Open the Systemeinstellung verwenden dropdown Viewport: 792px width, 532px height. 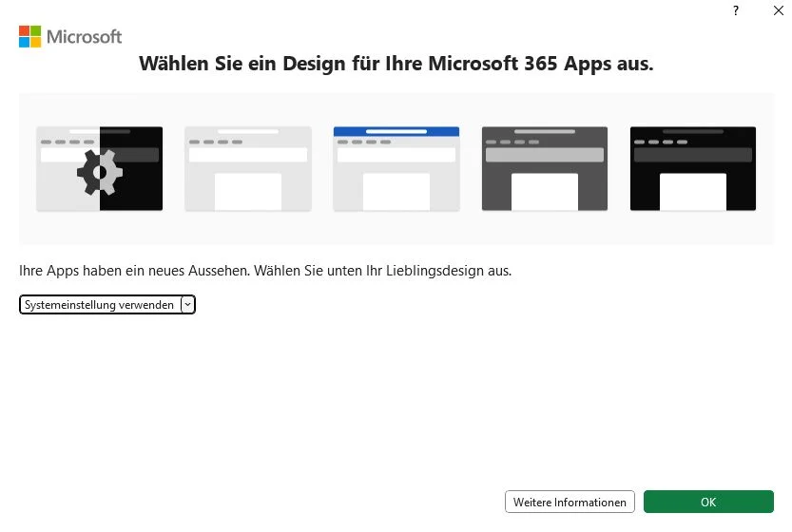(107, 305)
